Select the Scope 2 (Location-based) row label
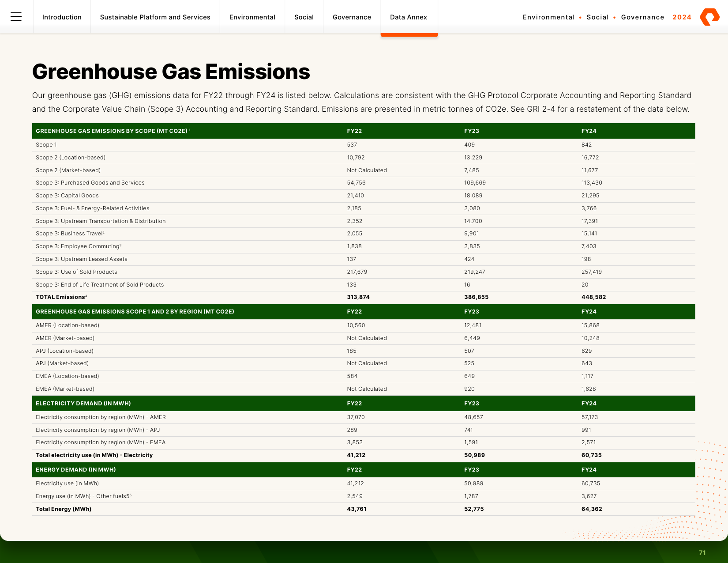Viewport: 728px width, 563px height. tap(71, 158)
